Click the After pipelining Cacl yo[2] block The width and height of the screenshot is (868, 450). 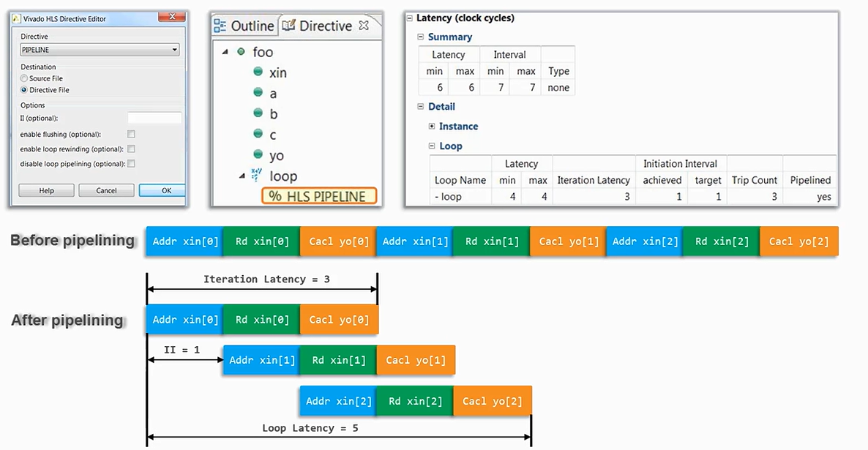click(492, 401)
